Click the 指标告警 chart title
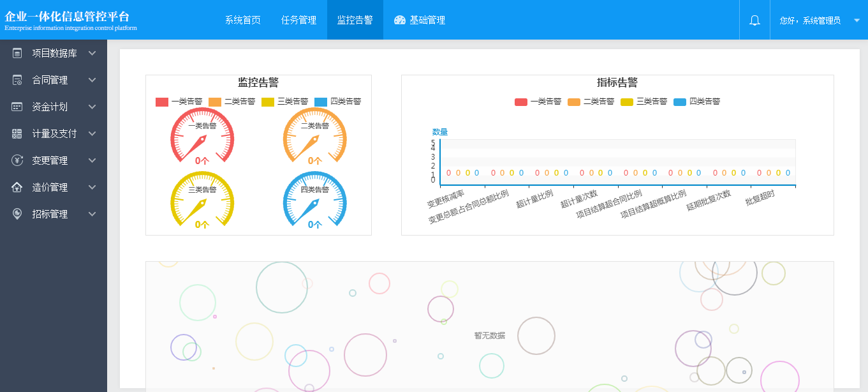868x392 pixels. click(617, 82)
